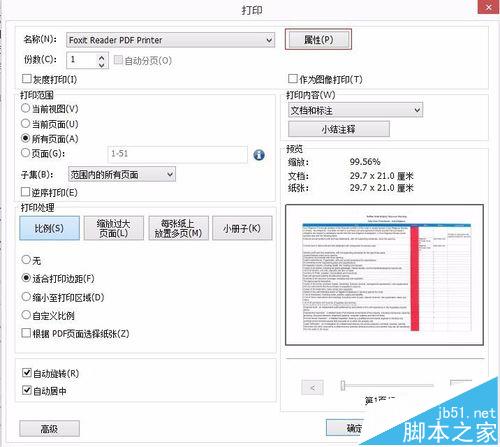The width and height of the screenshot is (500, 447).
Task: Decrease the copies count with down arrow
Action: coord(102,64)
